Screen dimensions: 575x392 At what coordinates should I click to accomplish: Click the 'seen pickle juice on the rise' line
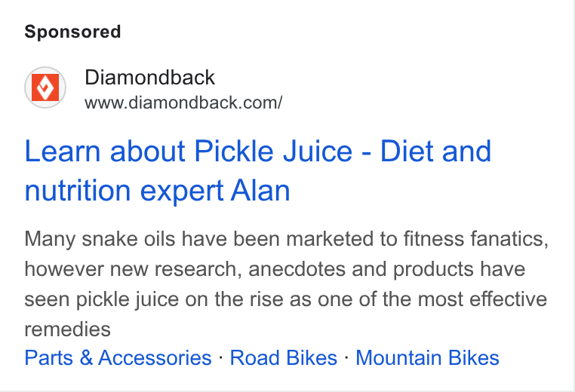(286, 299)
